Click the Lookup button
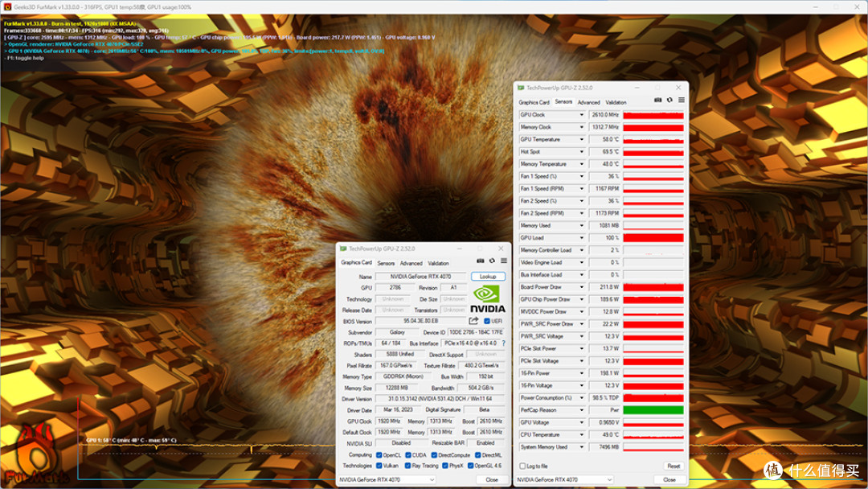 pyautogui.click(x=488, y=277)
